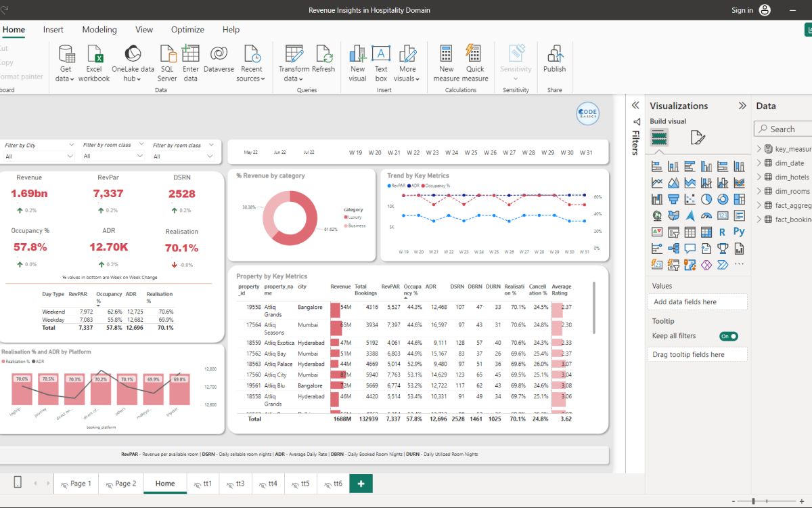Collapse the Visualizations pane
Viewport: 812px width, 508px height.
point(742,106)
